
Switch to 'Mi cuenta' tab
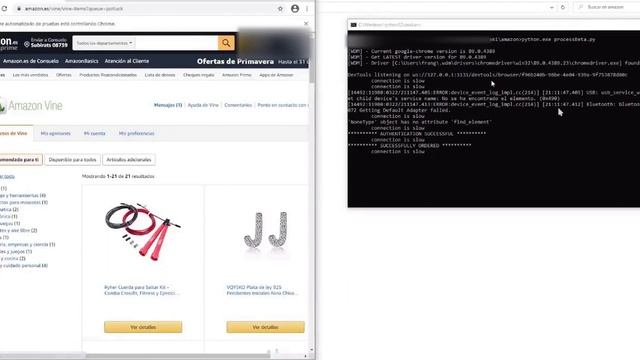pos(95,133)
